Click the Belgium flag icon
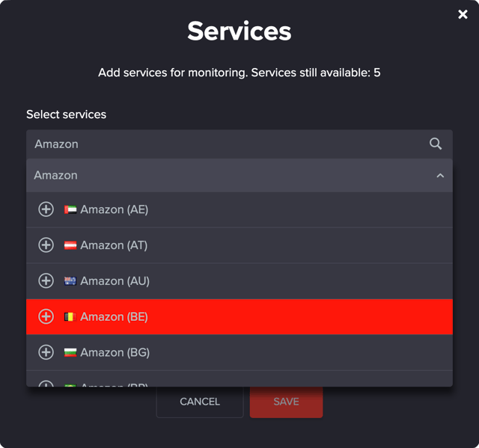Screen dimensions: 479x448 coord(70,317)
